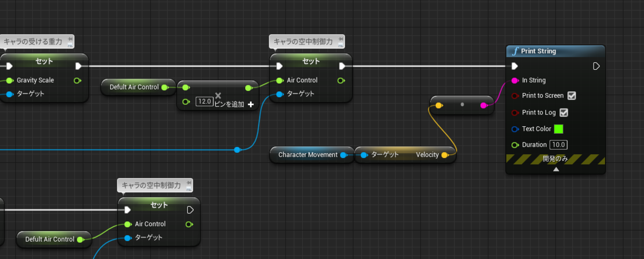Viewport: 644px width, 259px height.
Task: Click bottom セット ターゲット pin
Action: [128, 238]
